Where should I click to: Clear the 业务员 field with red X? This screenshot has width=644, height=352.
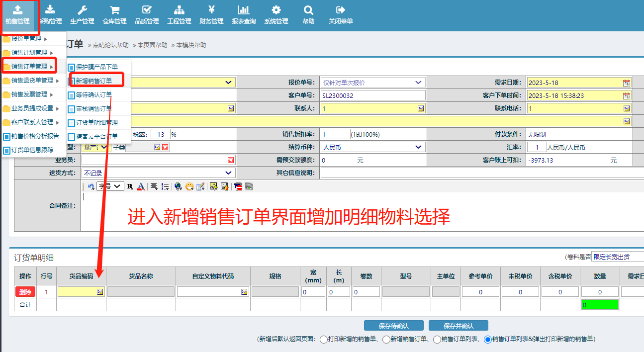[230, 160]
